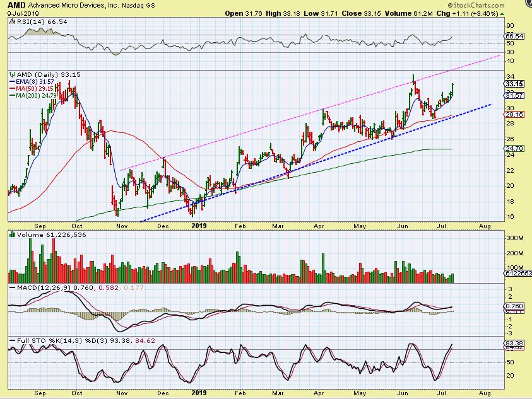Screen dimensions: 532x399
Task: Click the Nov label under price panel
Action: click(x=122, y=226)
